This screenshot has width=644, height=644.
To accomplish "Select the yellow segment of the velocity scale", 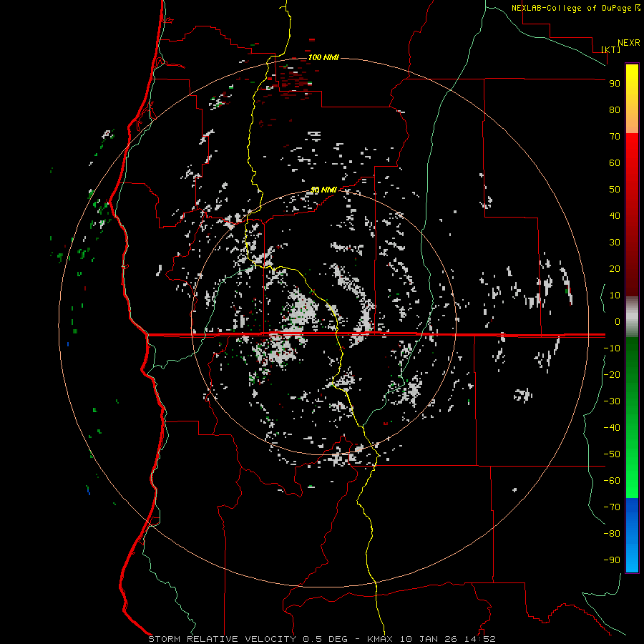I will 632,99.
